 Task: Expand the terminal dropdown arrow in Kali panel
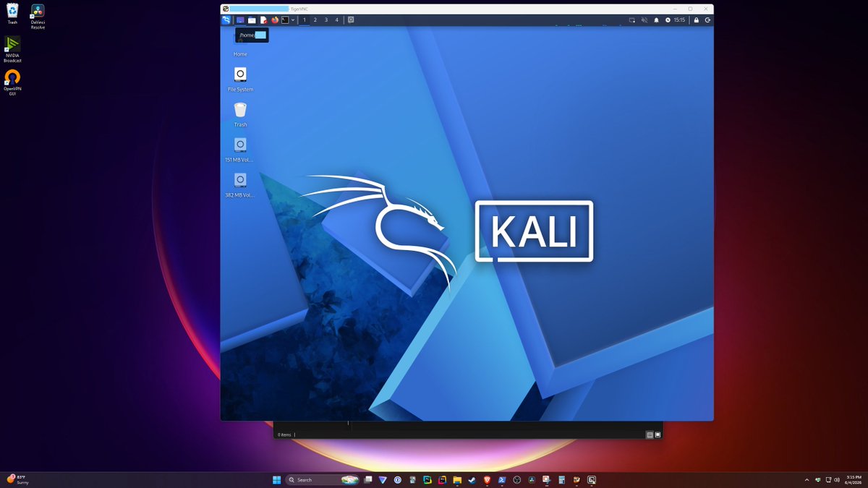tap(293, 20)
